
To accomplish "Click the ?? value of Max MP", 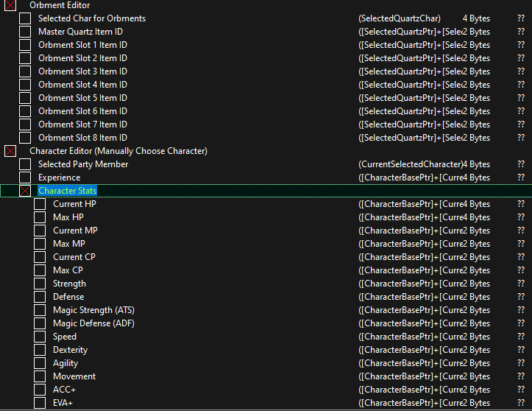I will (521, 244).
